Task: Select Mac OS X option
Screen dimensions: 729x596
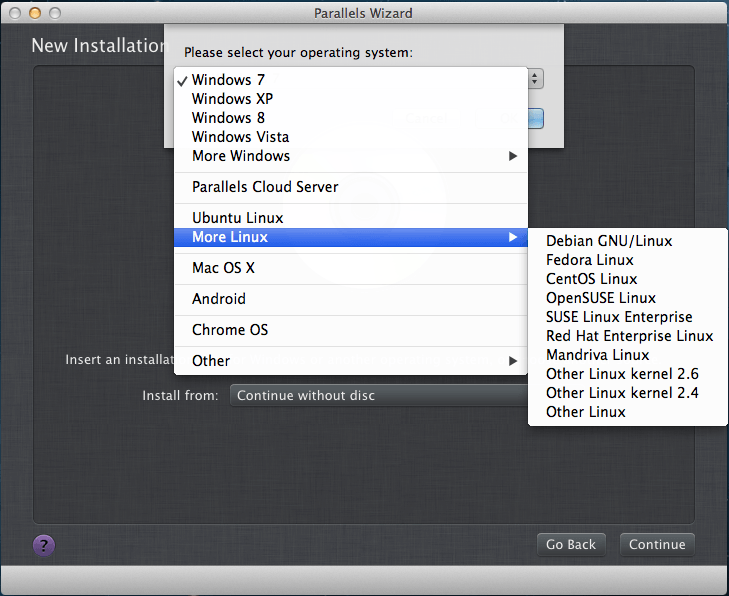Action: (x=351, y=268)
